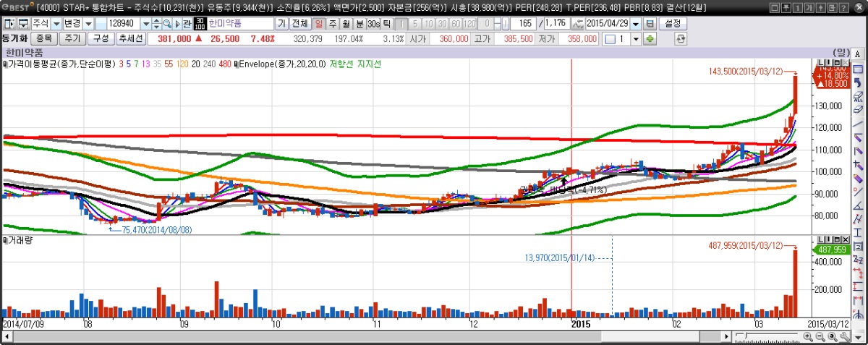Click the total count field 1,176
The image size is (868, 345).
(557, 23)
